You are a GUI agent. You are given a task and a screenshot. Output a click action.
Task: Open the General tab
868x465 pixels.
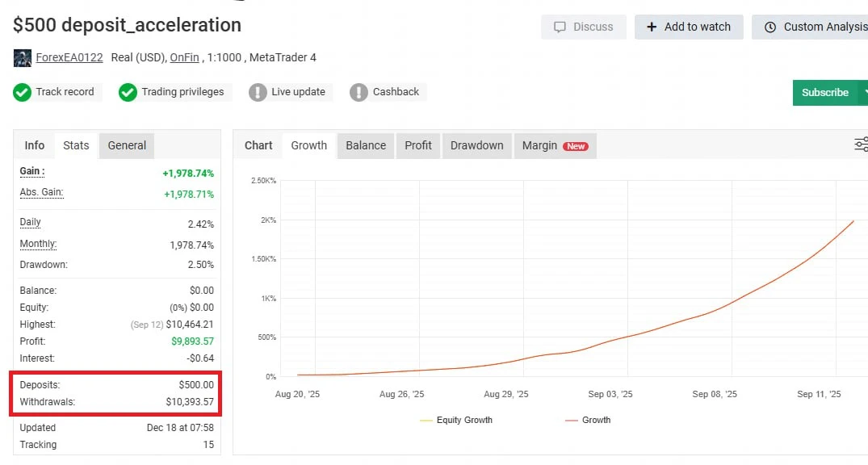pyautogui.click(x=127, y=145)
